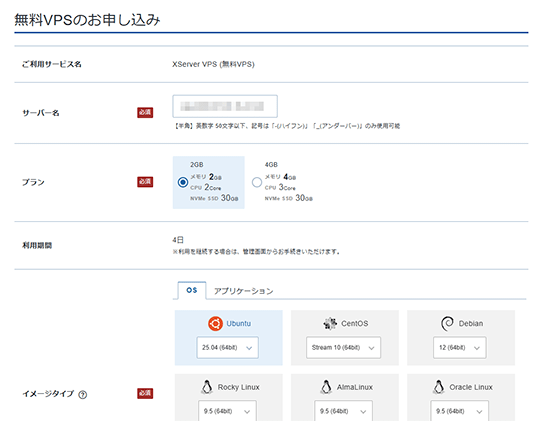Screen dimensions: 550x421
Task: Click the 無料VPSのお申し込み heading
Action: click(x=87, y=20)
